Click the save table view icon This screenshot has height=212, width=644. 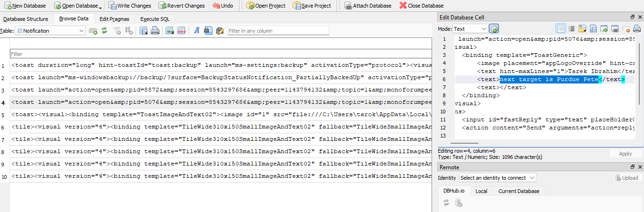[144, 31]
